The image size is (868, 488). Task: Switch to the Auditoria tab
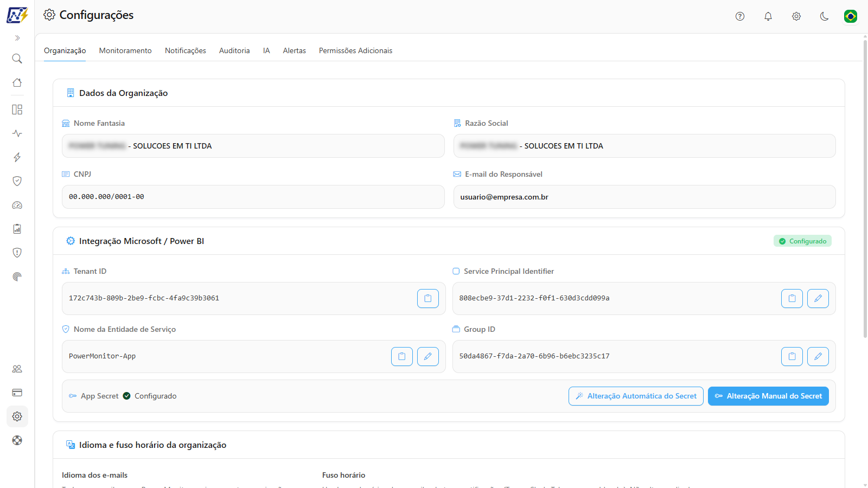click(234, 50)
